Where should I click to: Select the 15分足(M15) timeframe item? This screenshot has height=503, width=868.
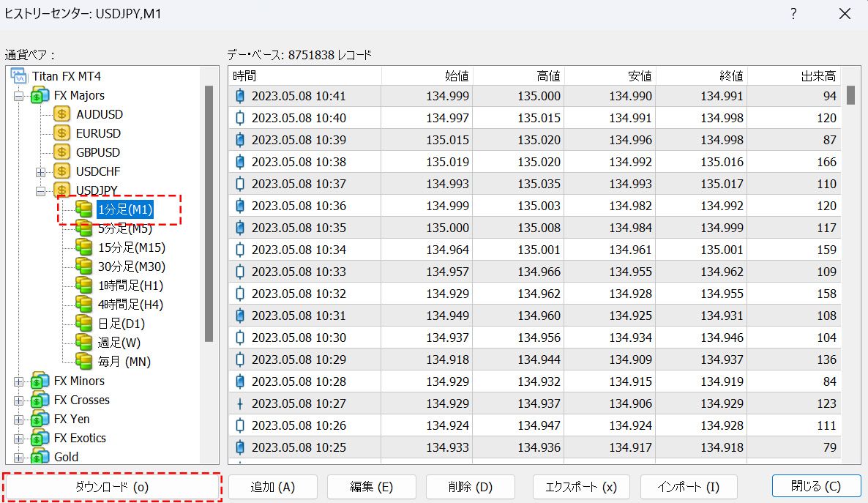[131, 247]
